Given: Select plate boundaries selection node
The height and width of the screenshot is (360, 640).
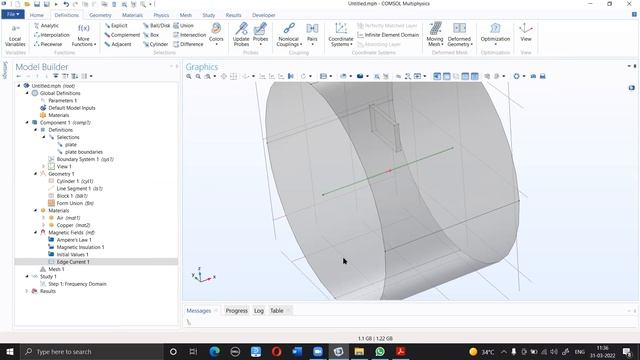Looking at the screenshot, I should (84, 152).
